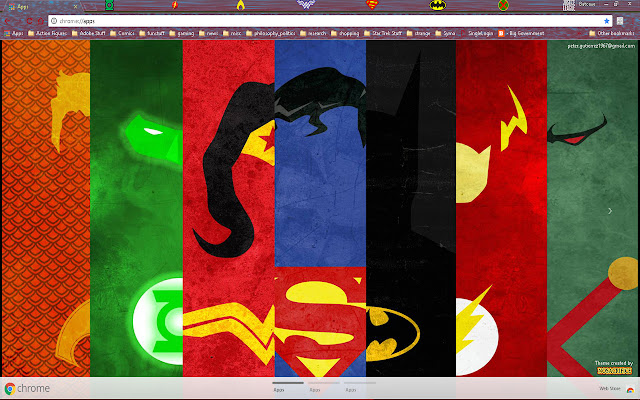Bookmark this page with the star icon
The width and height of the screenshot is (640, 400).
pyautogui.click(x=607, y=21)
